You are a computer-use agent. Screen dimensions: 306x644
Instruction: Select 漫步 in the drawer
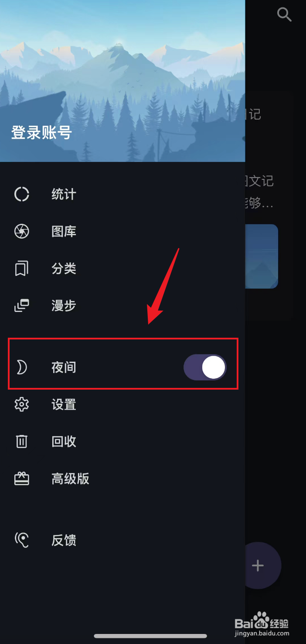(x=122, y=305)
